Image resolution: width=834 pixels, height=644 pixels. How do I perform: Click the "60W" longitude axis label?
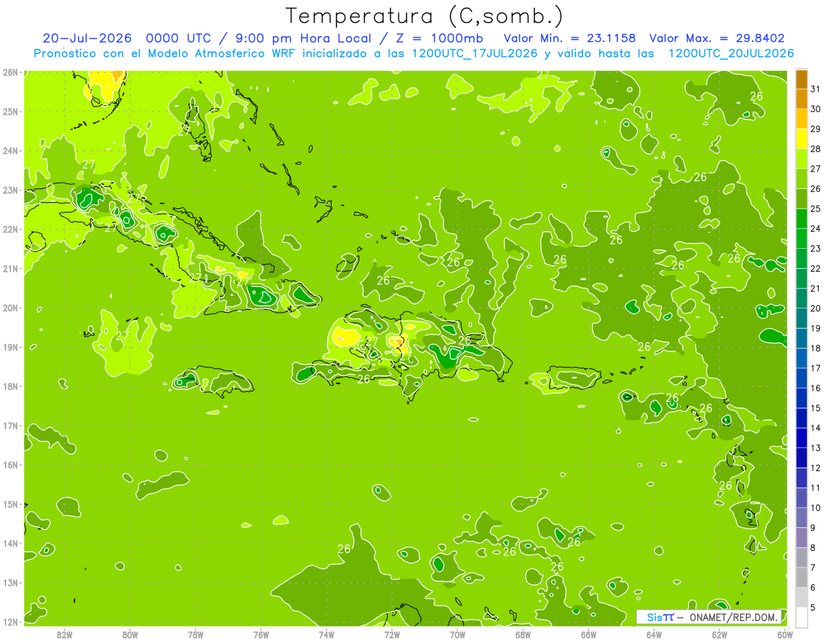[785, 634]
